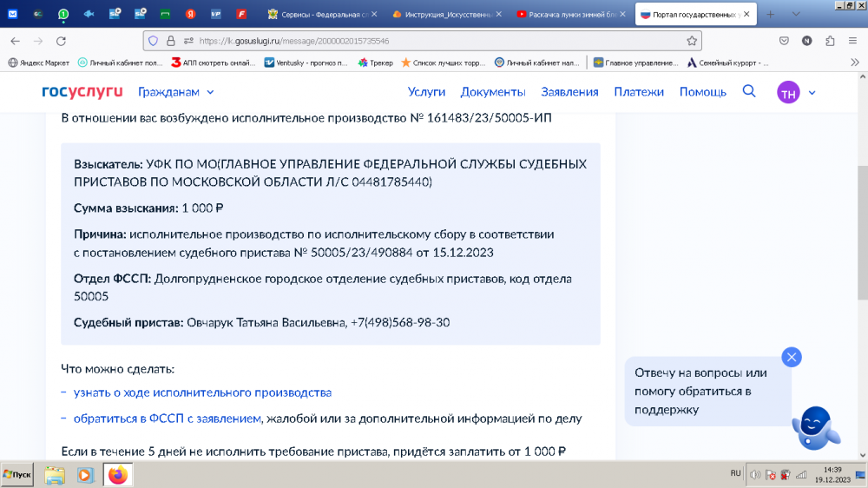
Task: Open the TH user profile avatar
Action: click(788, 93)
